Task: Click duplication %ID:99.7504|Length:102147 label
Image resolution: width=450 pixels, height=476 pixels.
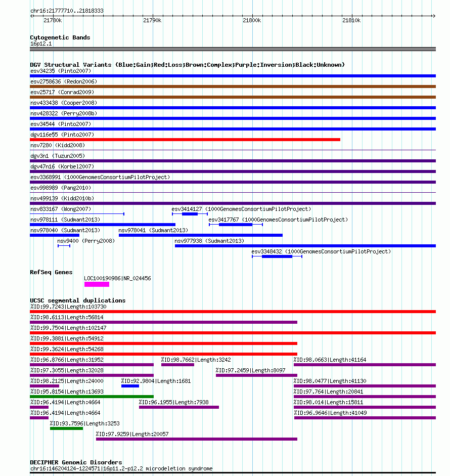Action: 68,328
